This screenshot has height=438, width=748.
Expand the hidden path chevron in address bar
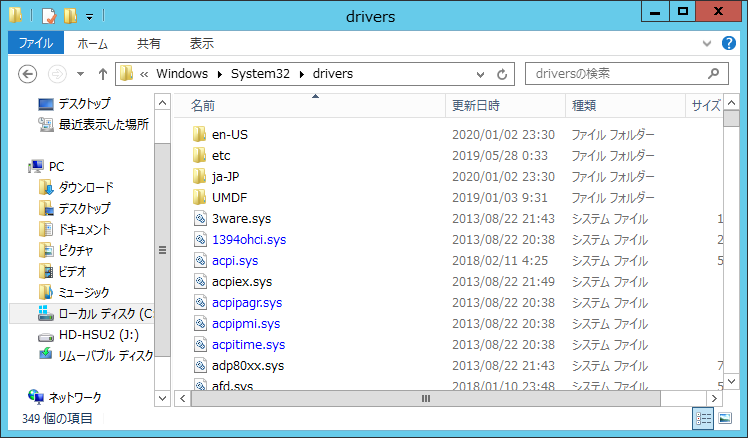coord(144,74)
